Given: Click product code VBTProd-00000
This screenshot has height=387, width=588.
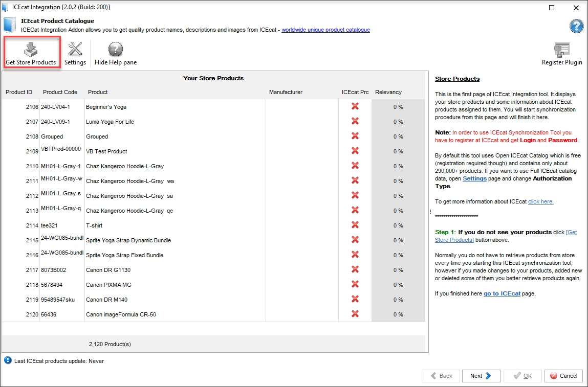Looking at the screenshot, I should tap(61, 149).
